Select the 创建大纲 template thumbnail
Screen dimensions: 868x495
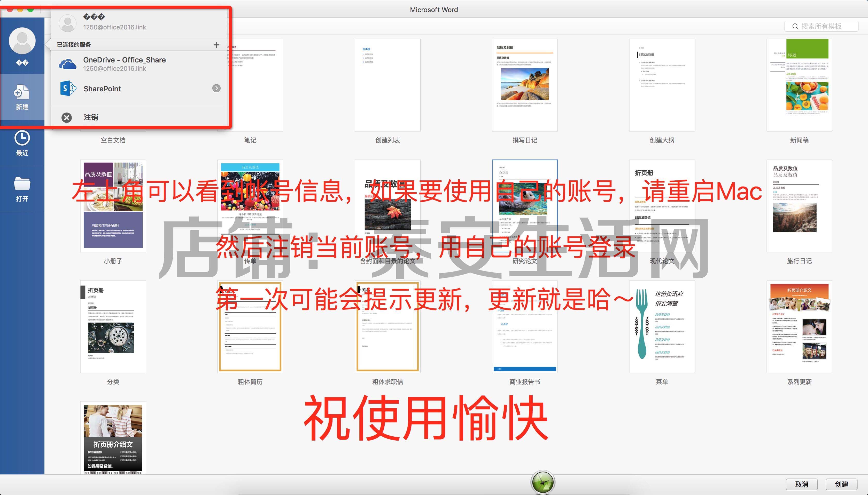(662, 85)
